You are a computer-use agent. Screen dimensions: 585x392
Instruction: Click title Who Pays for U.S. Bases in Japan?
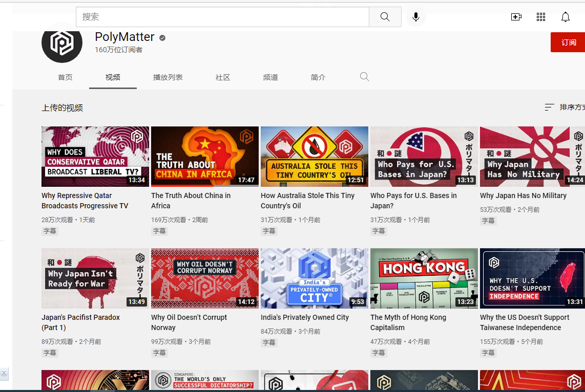tap(413, 201)
